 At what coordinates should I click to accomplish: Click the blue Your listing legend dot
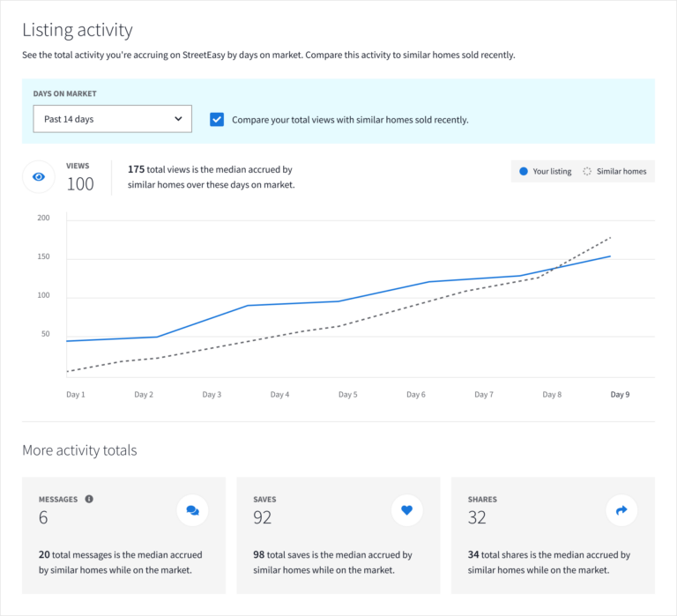click(x=524, y=171)
